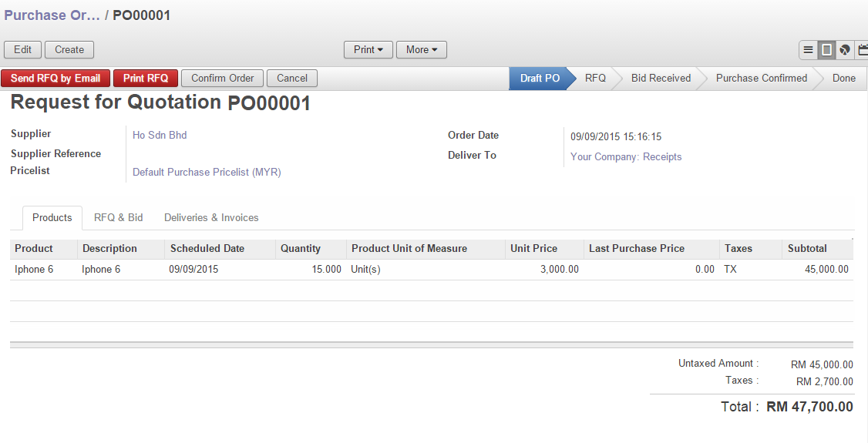Switch to the RFQ & Bid tab

coord(118,218)
